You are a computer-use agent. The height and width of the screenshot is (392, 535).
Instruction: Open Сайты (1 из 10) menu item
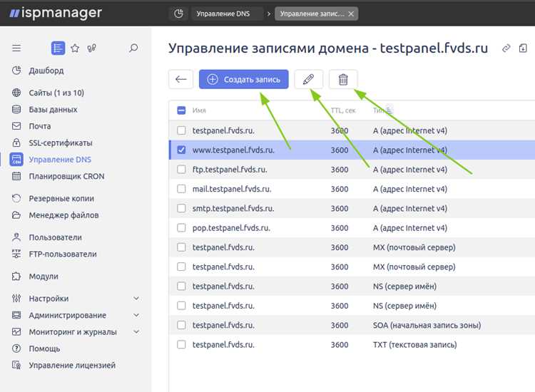tap(56, 93)
